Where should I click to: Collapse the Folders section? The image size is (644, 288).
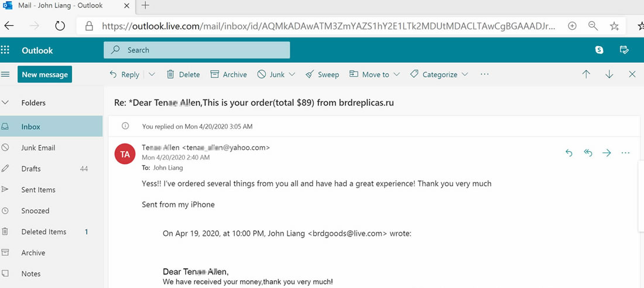(6, 102)
